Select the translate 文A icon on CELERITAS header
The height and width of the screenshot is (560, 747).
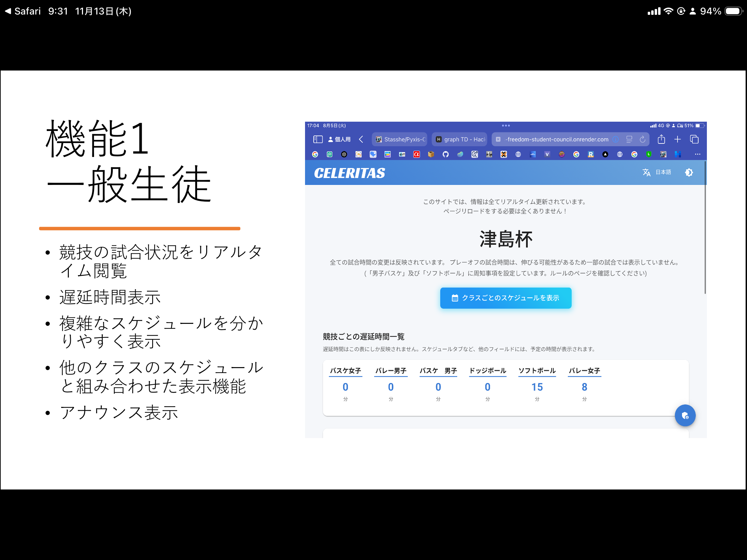(x=647, y=172)
